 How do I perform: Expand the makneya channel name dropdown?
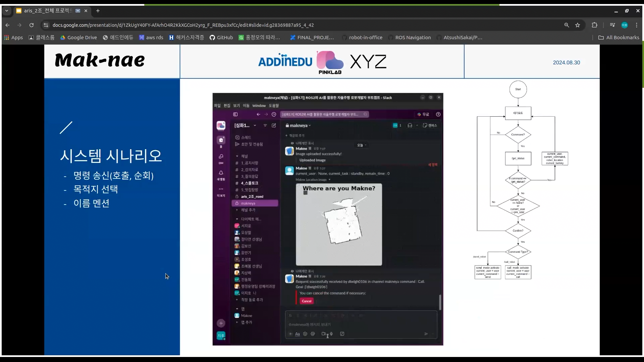(x=310, y=126)
